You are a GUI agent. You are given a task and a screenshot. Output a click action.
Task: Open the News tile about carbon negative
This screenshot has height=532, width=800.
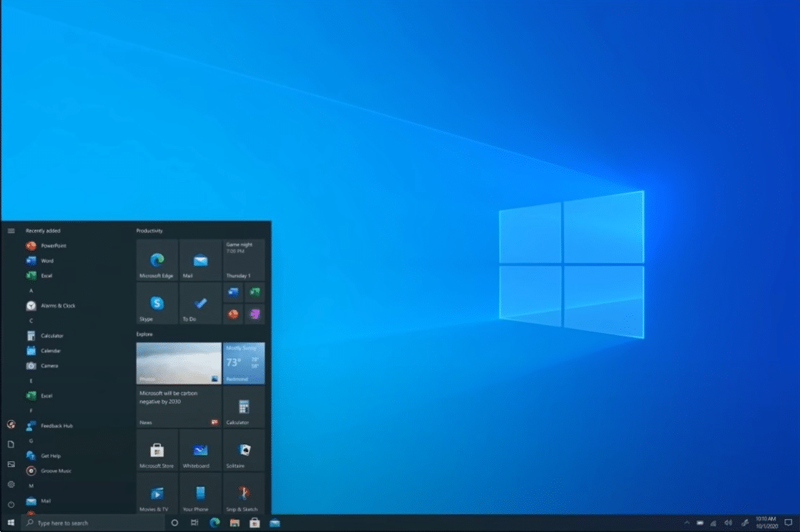click(178, 407)
